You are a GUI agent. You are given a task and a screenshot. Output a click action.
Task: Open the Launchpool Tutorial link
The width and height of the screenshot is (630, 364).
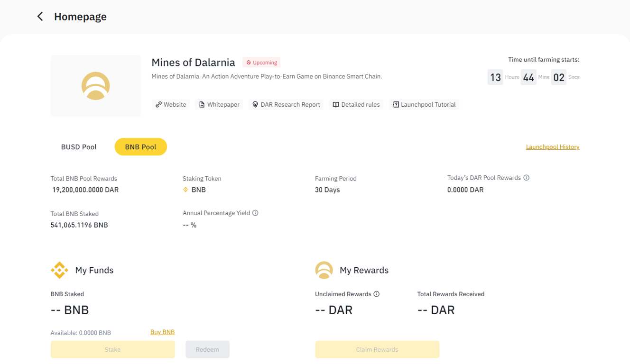coord(424,105)
